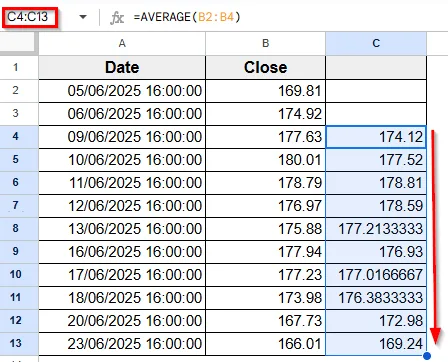Select row 6 header
This screenshot has height=362, width=448.
pos(19,183)
